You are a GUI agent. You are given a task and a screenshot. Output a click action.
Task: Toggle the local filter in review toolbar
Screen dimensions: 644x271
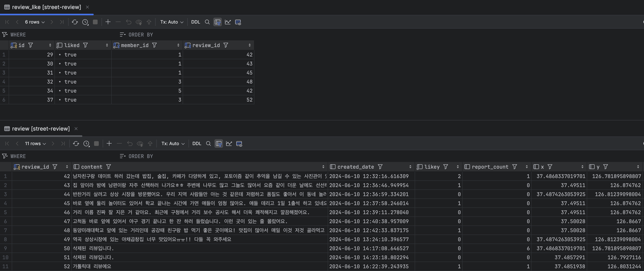point(219,144)
